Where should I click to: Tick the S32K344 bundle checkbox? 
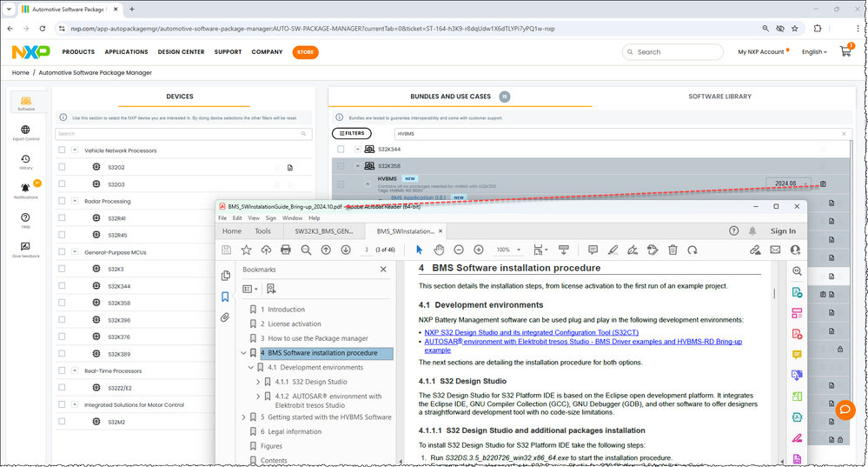click(341, 149)
